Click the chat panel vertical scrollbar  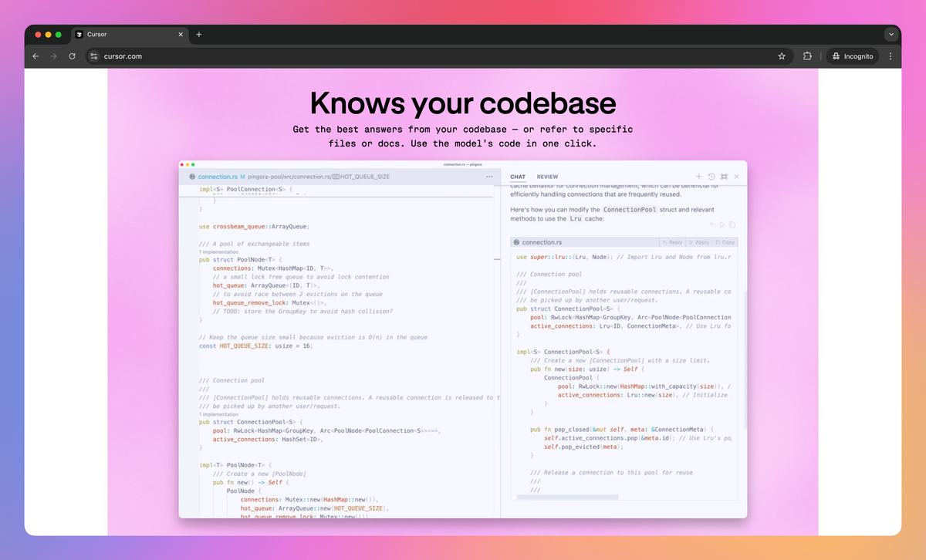(x=745, y=359)
